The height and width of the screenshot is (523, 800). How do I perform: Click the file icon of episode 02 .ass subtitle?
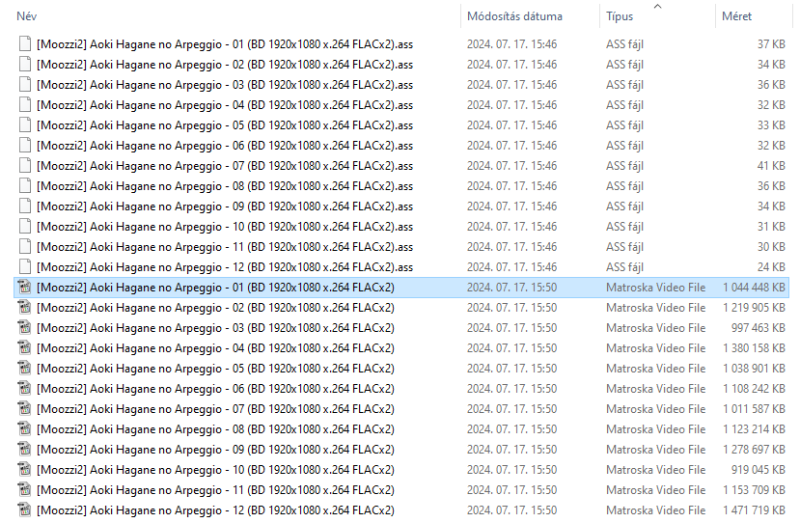(x=24, y=64)
